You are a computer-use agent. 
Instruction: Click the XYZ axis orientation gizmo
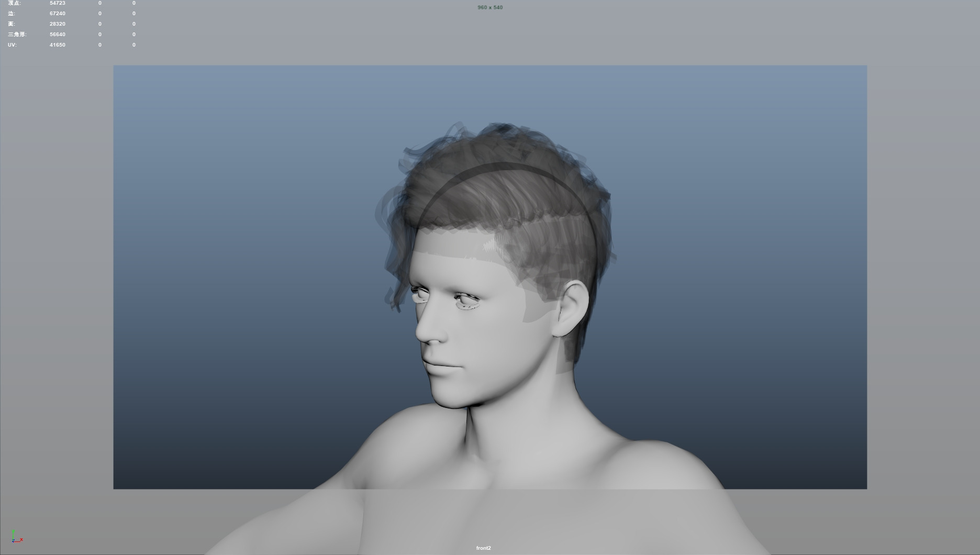(x=17, y=536)
